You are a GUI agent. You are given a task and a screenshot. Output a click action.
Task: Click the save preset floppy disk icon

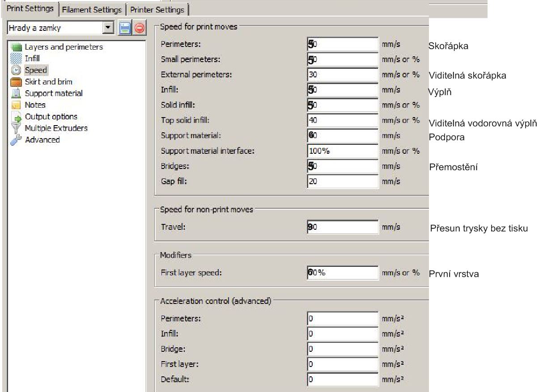[125, 28]
